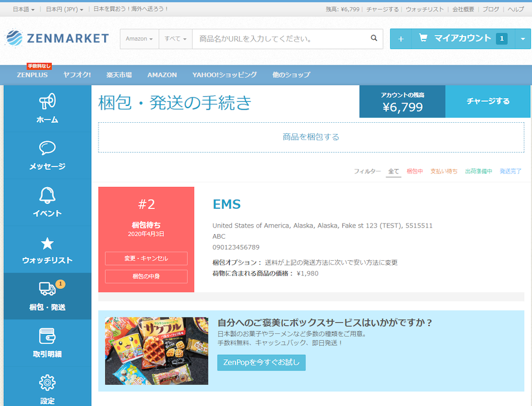This screenshot has height=406, width=532.
Task: Click the notification badge on truck icon
Action: point(60,284)
